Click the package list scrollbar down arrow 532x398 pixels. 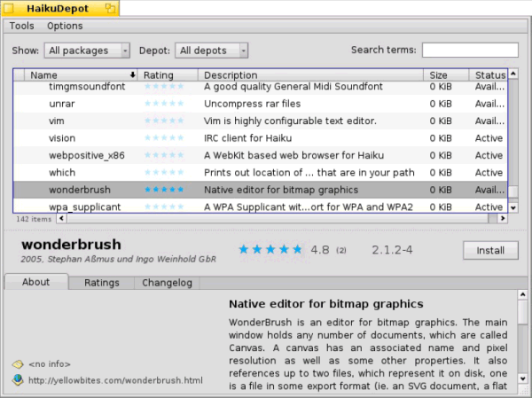click(x=512, y=207)
